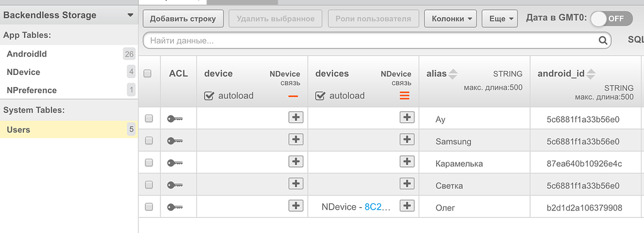Click Добавить строку button
Screen dimensions: 644x233
[183, 18]
